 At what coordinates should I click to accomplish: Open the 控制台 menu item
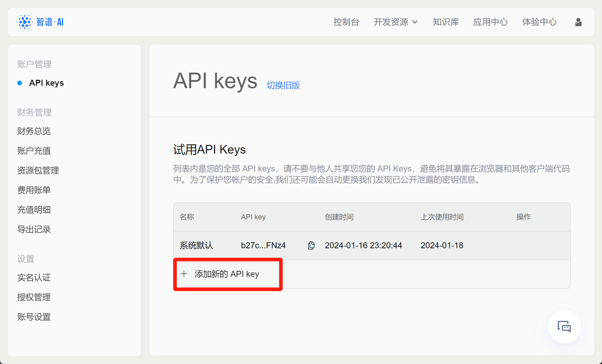tap(346, 22)
